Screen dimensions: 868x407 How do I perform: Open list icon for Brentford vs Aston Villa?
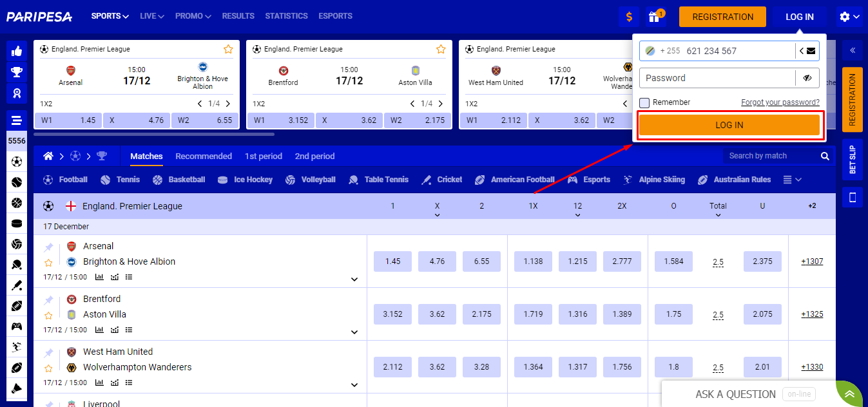[x=129, y=330]
